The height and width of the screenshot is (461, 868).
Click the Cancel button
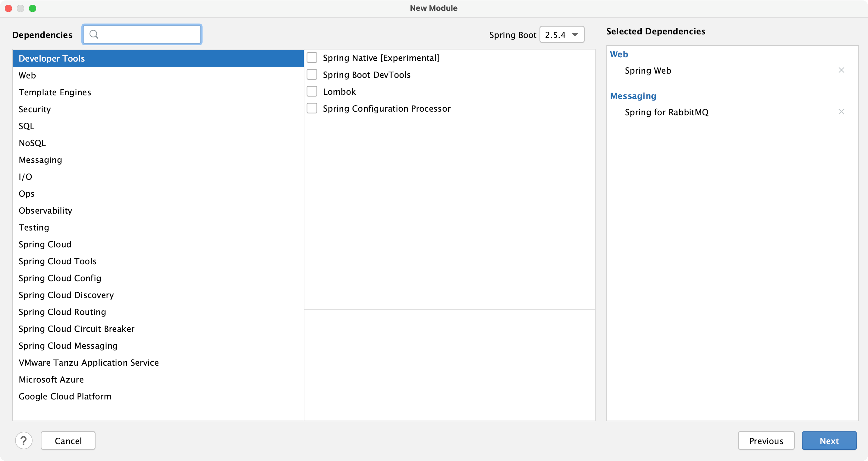(x=68, y=440)
